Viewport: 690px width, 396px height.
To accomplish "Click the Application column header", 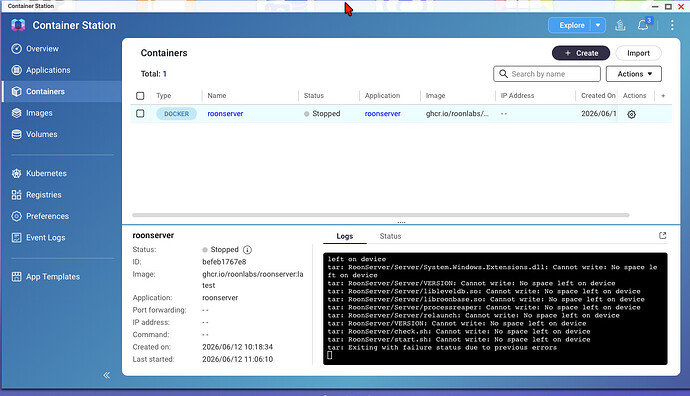I will click(382, 95).
